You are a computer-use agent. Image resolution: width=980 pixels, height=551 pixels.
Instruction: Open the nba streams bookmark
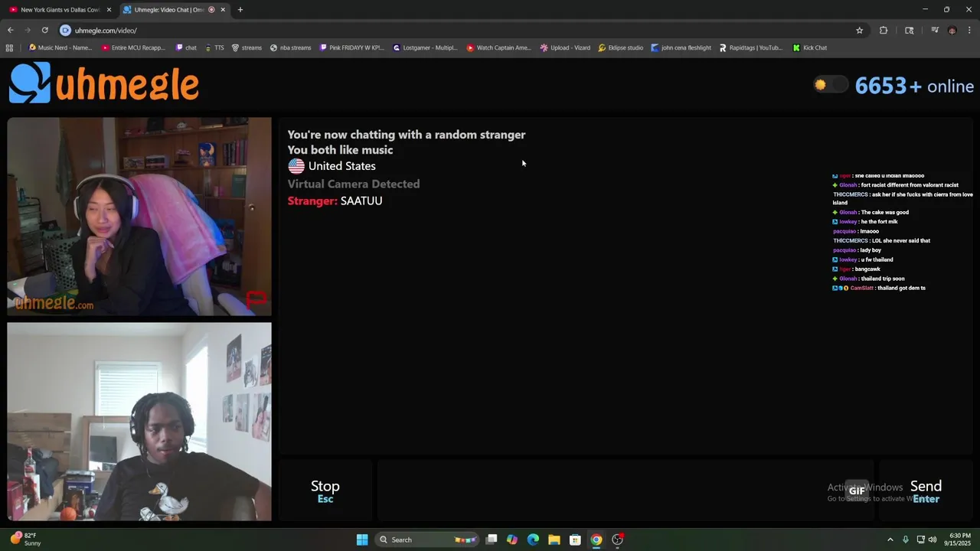coord(290,47)
